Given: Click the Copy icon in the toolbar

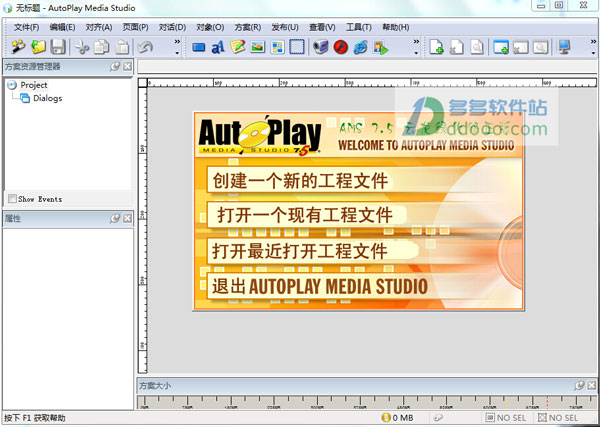Looking at the screenshot, I should tap(101, 47).
